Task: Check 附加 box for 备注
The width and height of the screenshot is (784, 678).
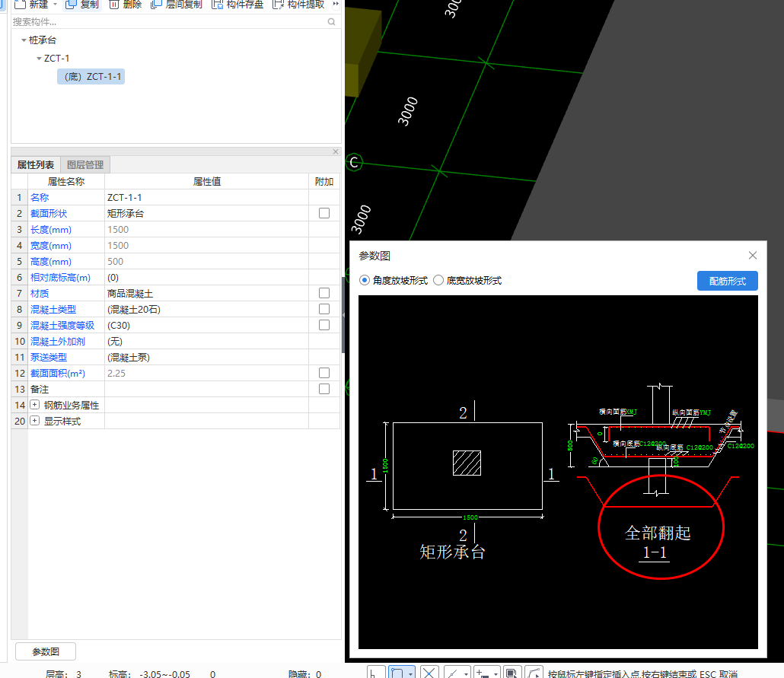Action: (x=324, y=389)
